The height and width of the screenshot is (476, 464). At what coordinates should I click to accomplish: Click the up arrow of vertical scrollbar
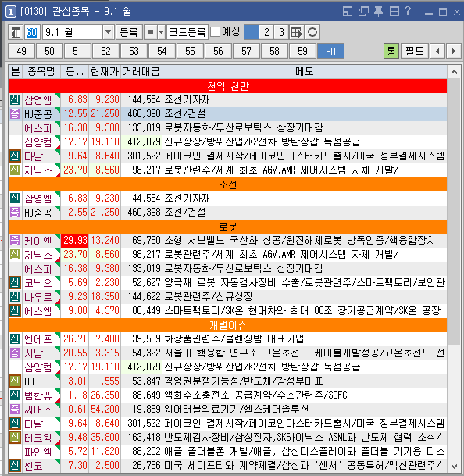[454, 72]
